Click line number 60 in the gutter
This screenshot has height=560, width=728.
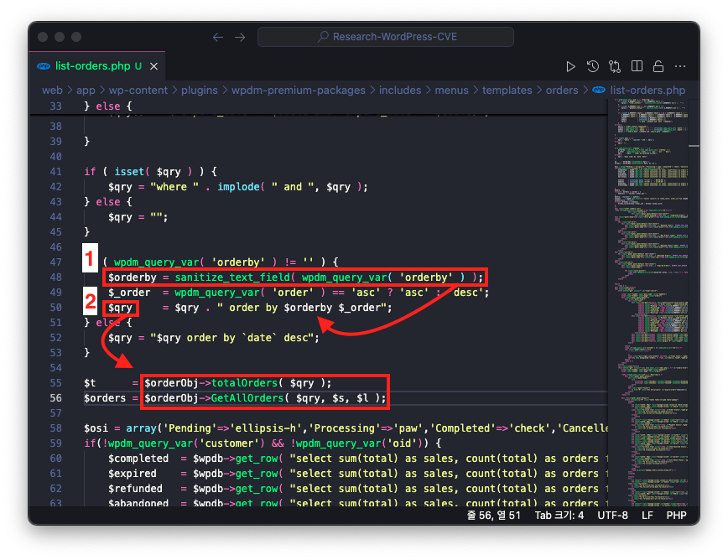[55, 459]
